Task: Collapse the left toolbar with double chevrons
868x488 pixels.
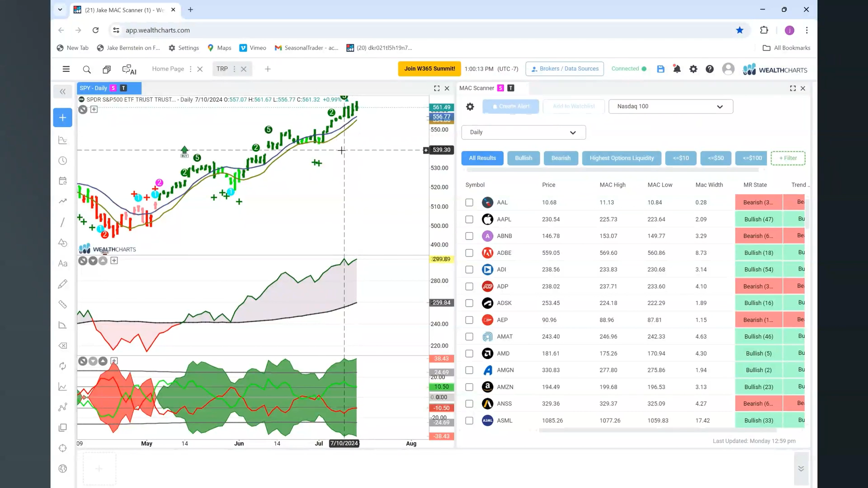Action: coord(63,92)
